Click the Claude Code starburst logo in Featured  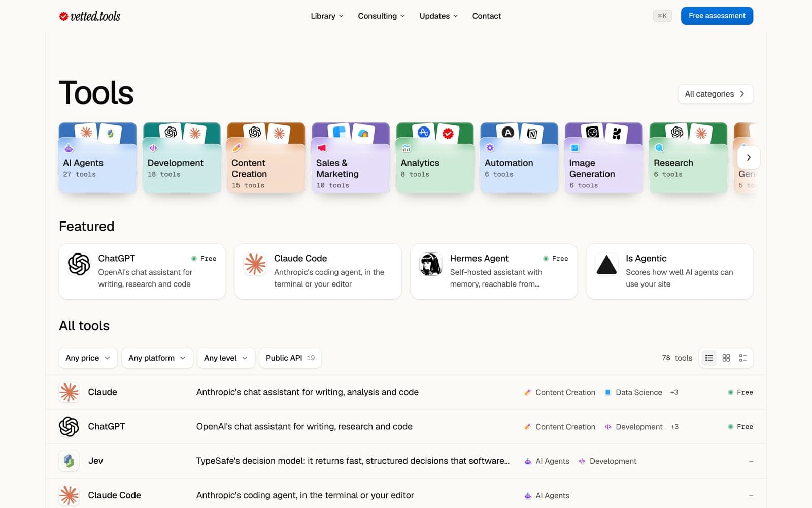click(255, 264)
